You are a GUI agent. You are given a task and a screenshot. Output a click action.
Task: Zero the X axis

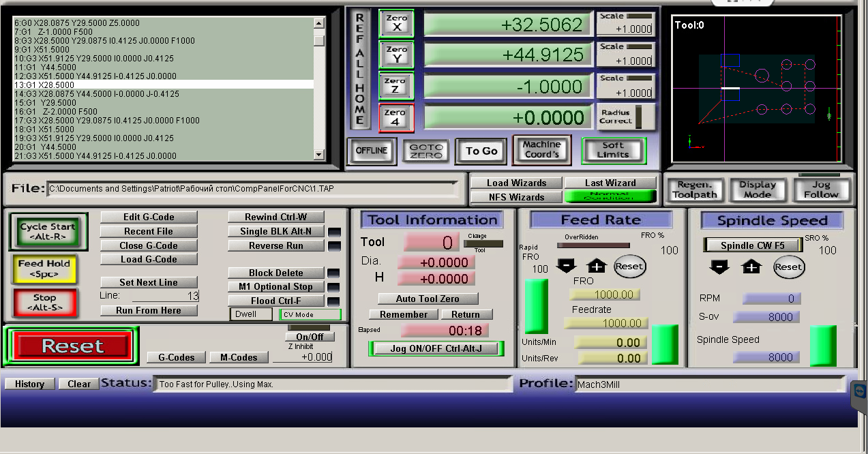pos(396,23)
